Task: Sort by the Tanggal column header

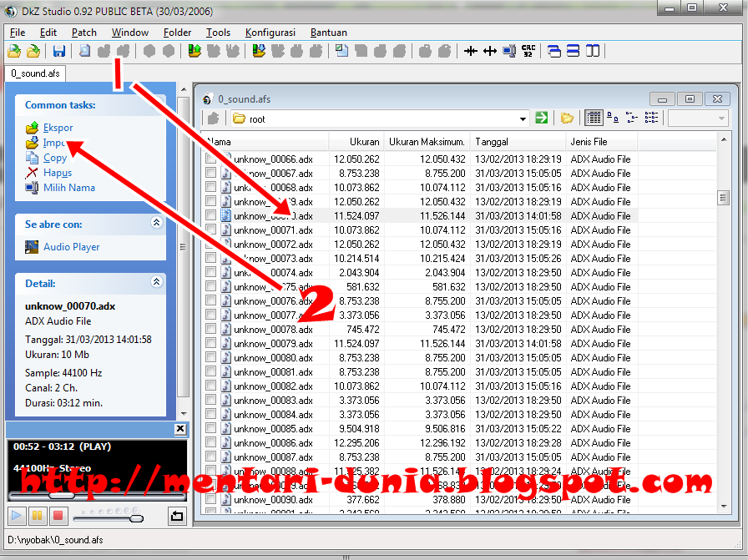Action: (518, 142)
